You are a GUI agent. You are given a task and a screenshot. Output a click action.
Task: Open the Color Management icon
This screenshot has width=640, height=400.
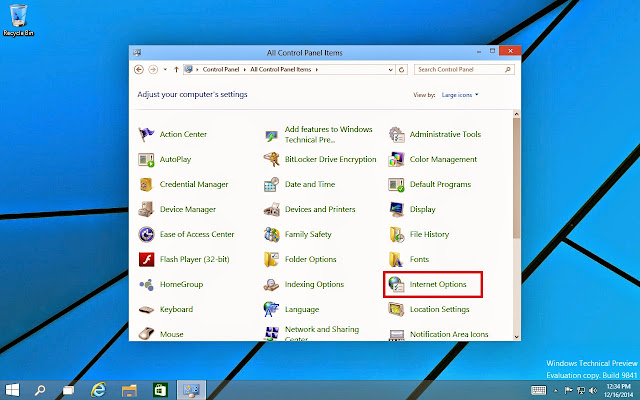396,159
